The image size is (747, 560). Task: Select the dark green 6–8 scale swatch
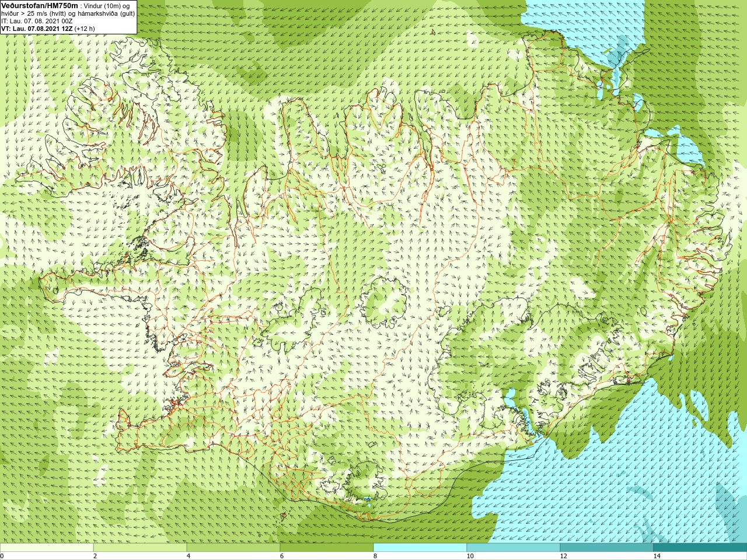coord(327,547)
